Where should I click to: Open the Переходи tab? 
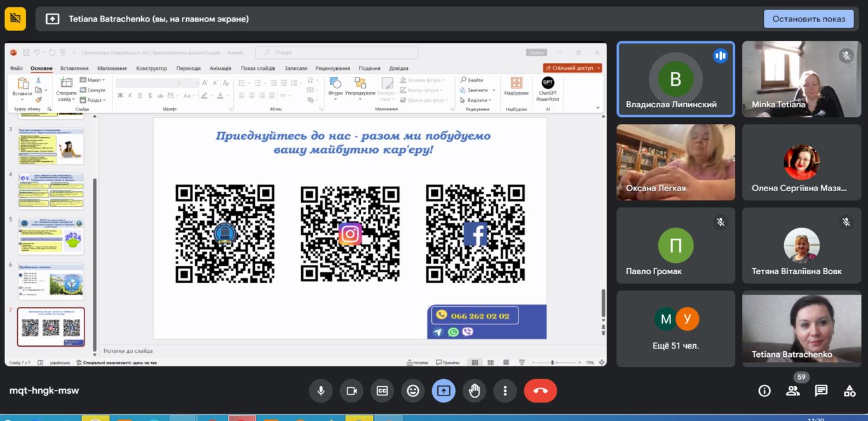coord(188,68)
